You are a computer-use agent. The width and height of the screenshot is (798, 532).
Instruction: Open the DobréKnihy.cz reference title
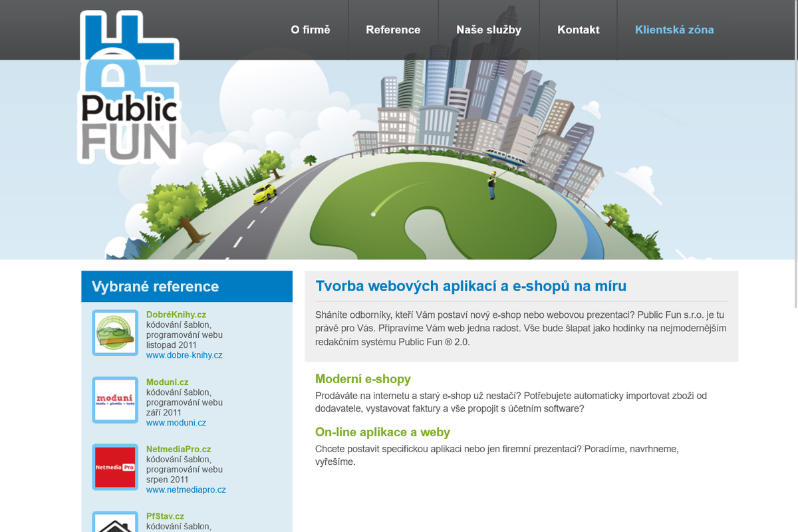(x=176, y=315)
